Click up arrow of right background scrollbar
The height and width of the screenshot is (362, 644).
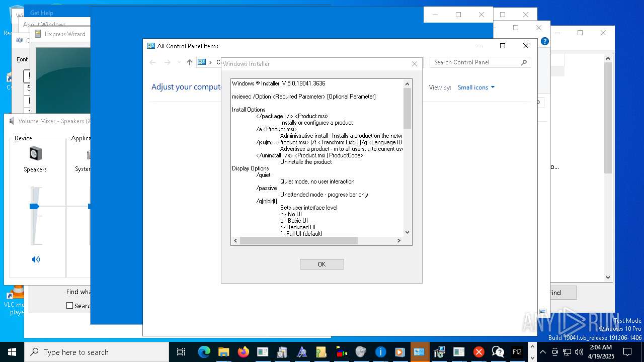click(x=608, y=58)
